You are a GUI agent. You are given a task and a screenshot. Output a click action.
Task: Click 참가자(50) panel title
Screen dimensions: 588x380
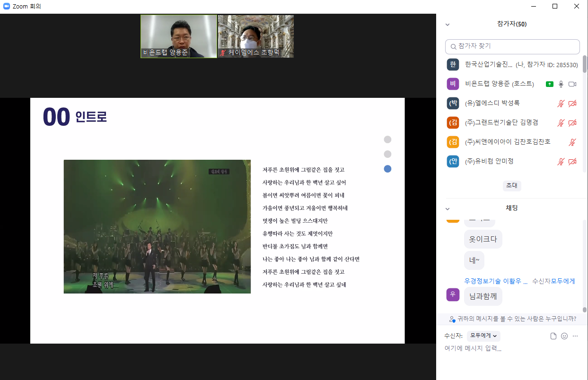512,24
